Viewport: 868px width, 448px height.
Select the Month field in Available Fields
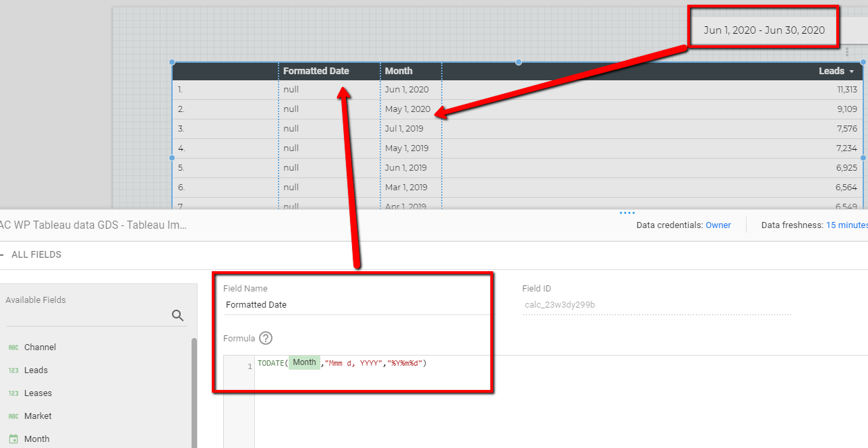pos(37,439)
